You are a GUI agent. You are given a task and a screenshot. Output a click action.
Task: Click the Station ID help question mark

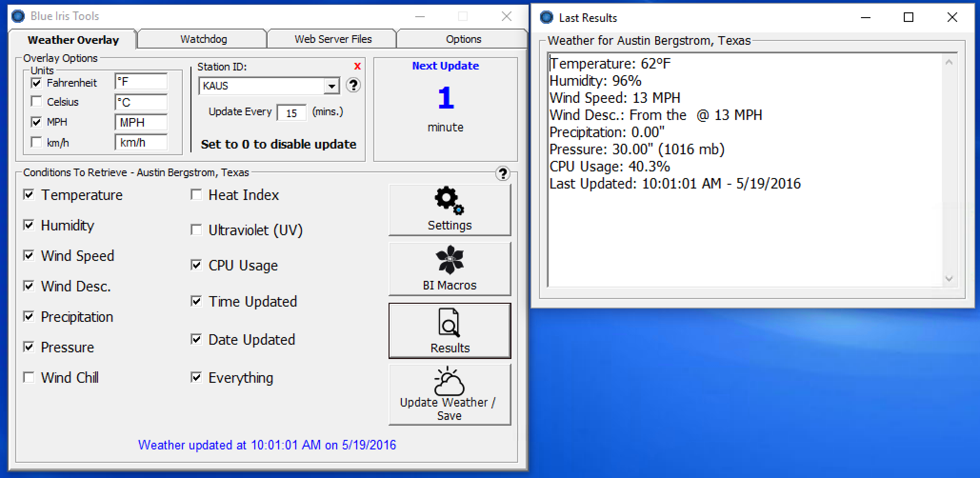[353, 85]
